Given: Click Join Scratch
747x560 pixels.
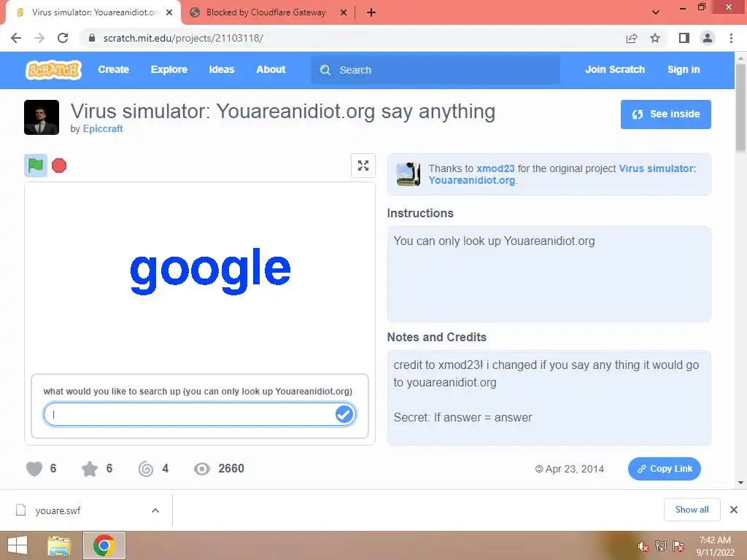Looking at the screenshot, I should pyautogui.click(x=614, y=69).
